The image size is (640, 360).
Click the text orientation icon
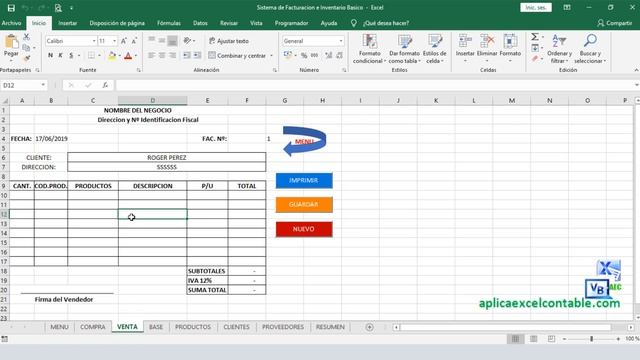(x=187, y=40)
